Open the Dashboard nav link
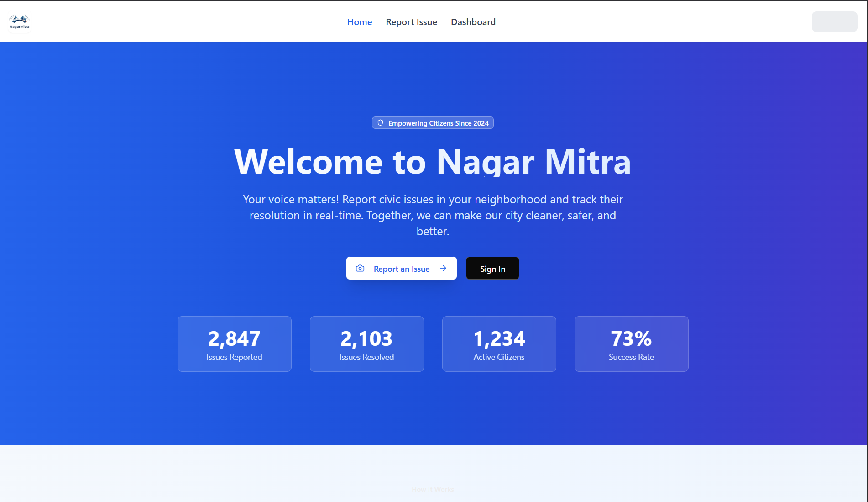Image resolution: width=868 pixels, height=502 pixels. 473,22
